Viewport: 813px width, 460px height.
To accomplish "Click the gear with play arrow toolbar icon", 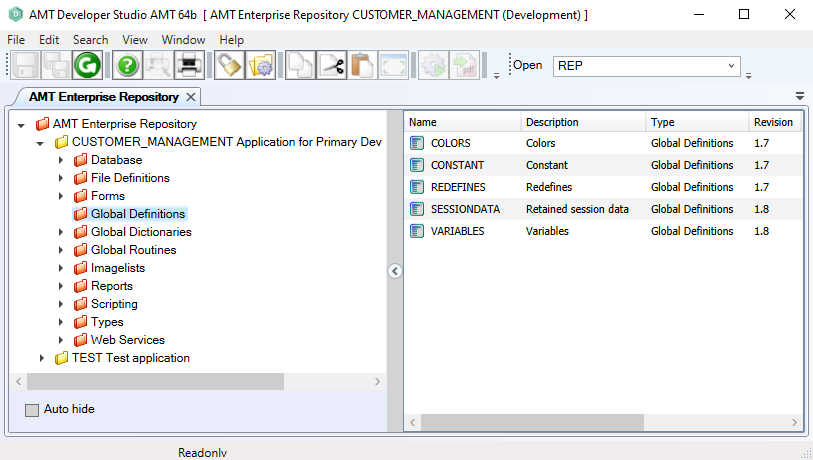I will click(x=433, y=66).
